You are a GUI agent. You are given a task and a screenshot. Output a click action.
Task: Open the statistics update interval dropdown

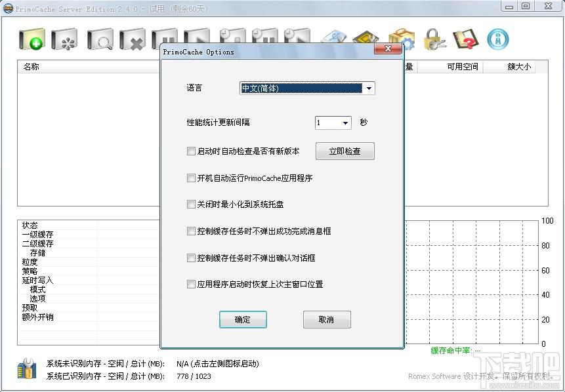point(333,123)
